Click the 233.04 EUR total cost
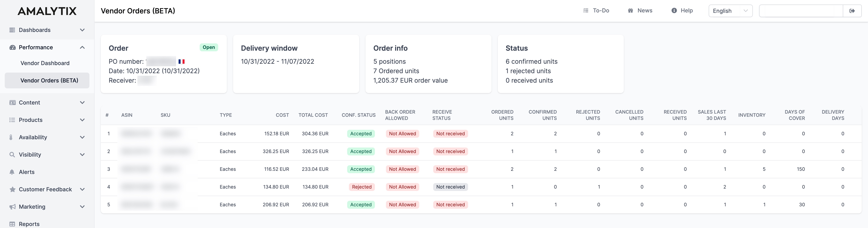Screen dimensions: 868x228 point(315,169)
